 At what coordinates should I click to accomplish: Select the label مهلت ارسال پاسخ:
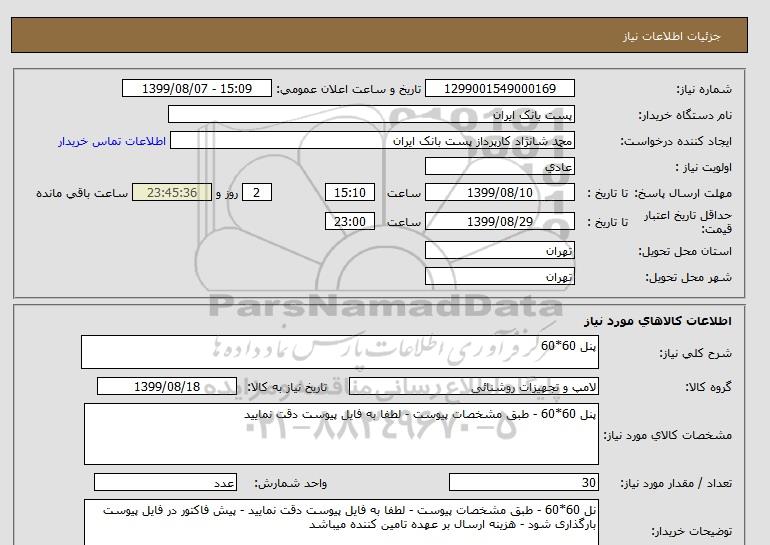(685, 193)
